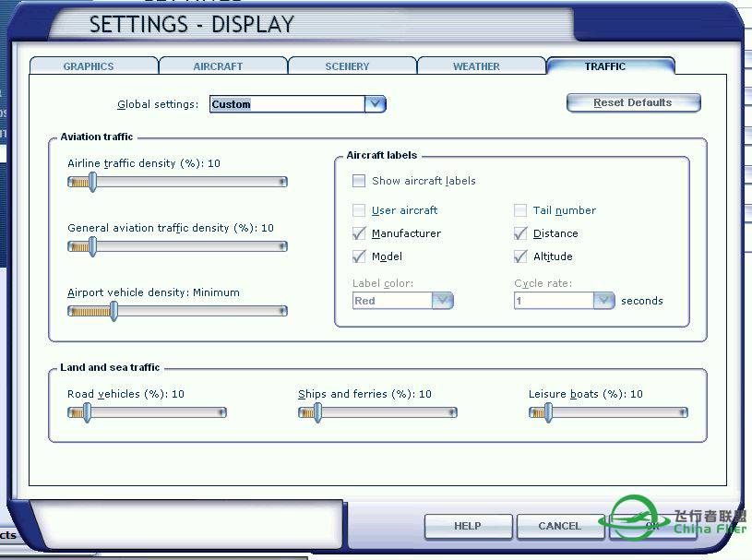Adjust General aviation traffic density slider

click(177, 246)
